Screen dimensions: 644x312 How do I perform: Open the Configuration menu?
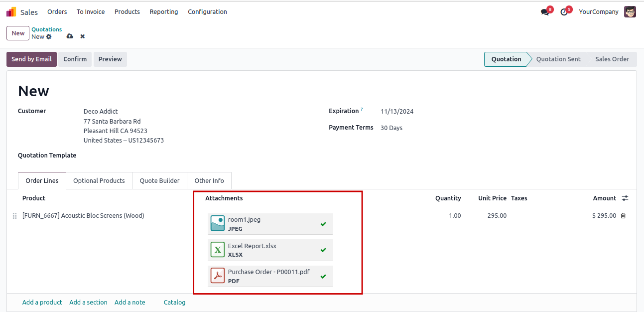tap(207, 12)
